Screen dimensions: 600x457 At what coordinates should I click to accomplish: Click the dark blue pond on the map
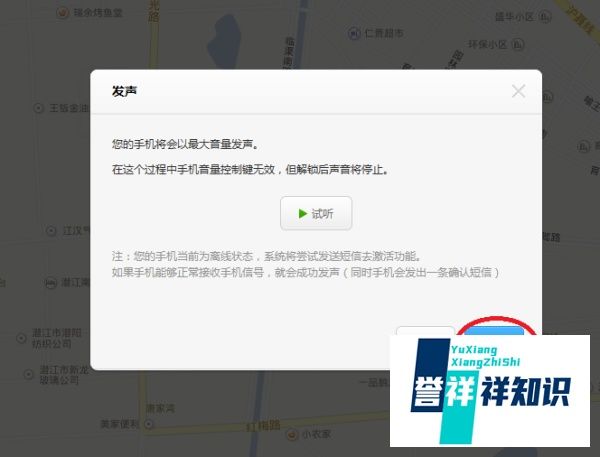[x=224, y=41]
